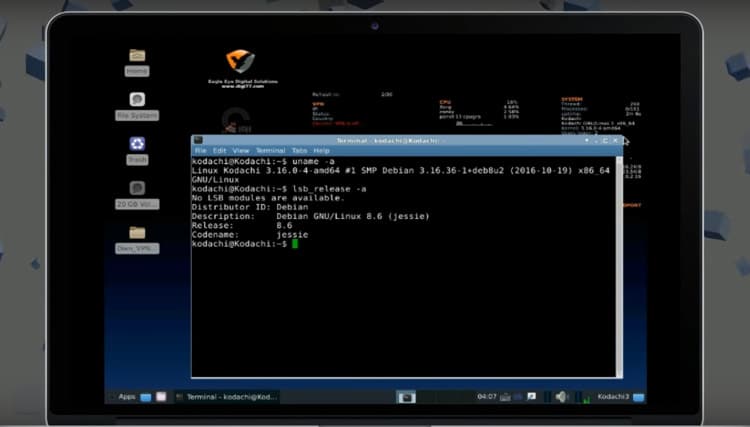Maximize the terminal window
Screen dimensions: 750x427
606,140
